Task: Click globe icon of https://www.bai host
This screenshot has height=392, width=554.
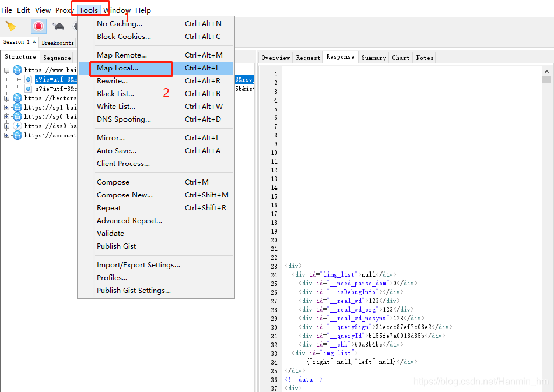Action: click(x=17, y=70)
